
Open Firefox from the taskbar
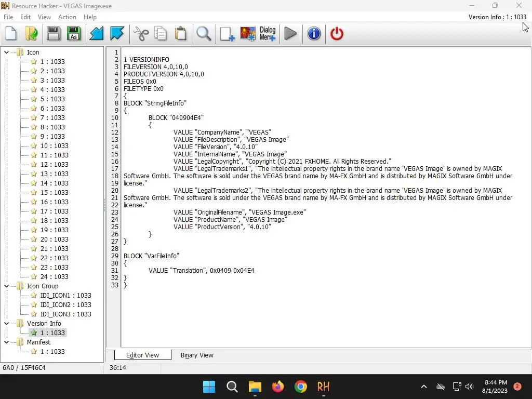[x=278, y=387]
